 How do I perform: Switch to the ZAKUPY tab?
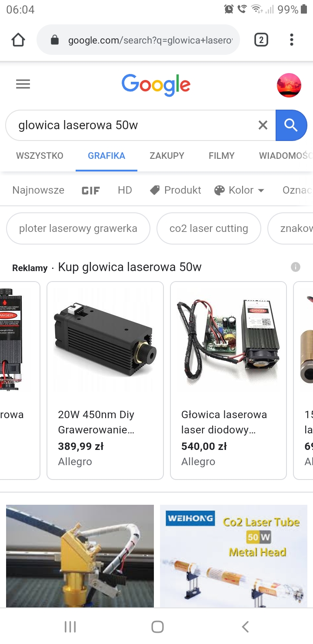(167, 155)
